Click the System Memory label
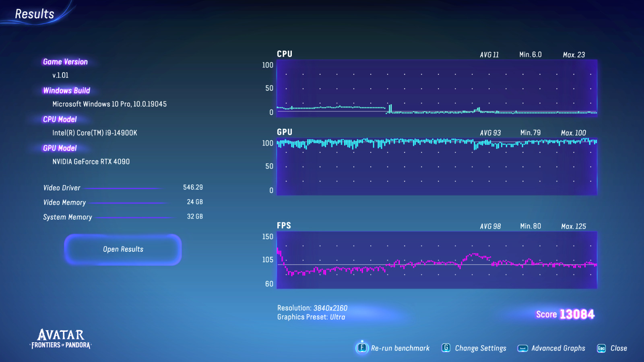 click(x=68, y=217)
